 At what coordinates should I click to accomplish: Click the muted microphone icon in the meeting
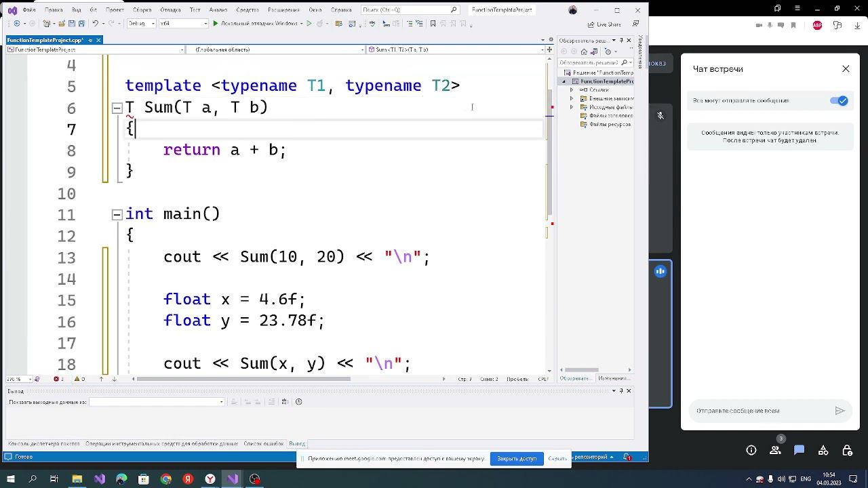pos(660,116)
